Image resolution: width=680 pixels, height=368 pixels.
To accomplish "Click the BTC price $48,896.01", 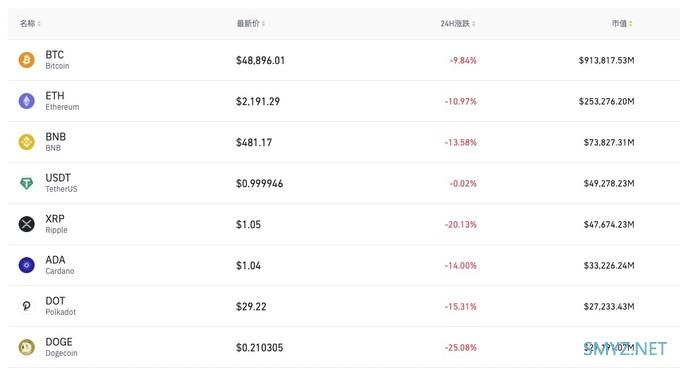I will (260, 60).
